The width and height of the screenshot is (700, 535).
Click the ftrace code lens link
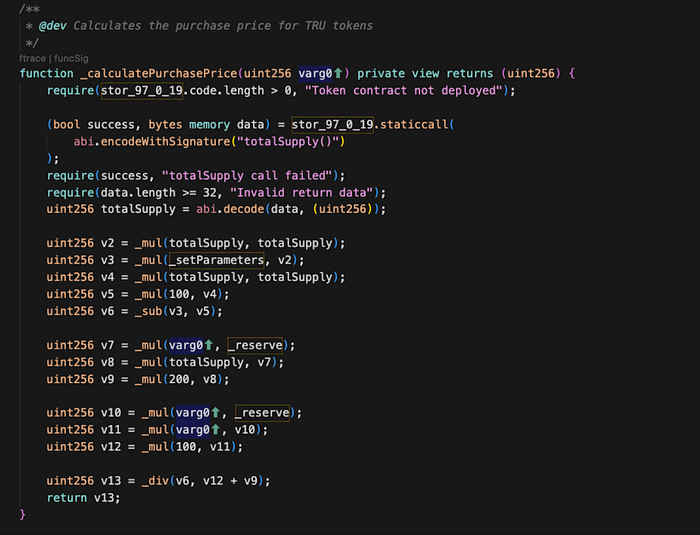point(32,59)
